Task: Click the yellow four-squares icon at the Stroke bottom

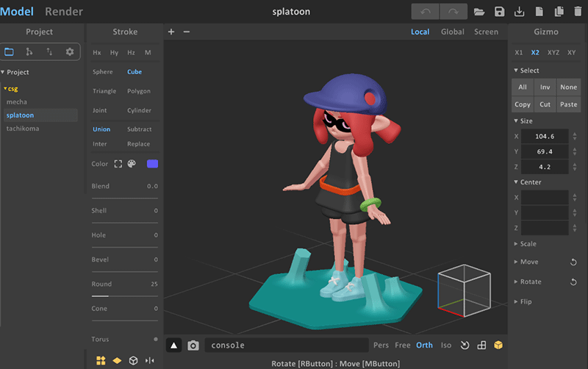Action: tap(101, 360)
